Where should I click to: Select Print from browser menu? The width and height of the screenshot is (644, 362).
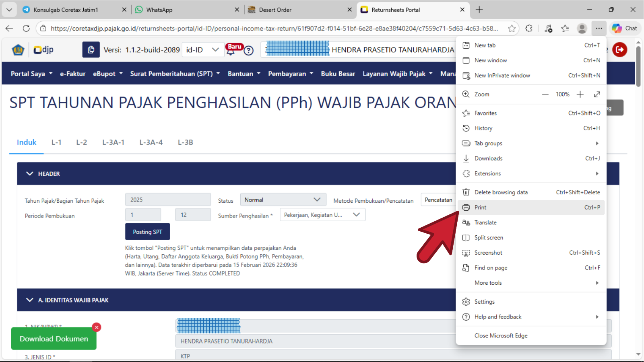coord(480,208)
